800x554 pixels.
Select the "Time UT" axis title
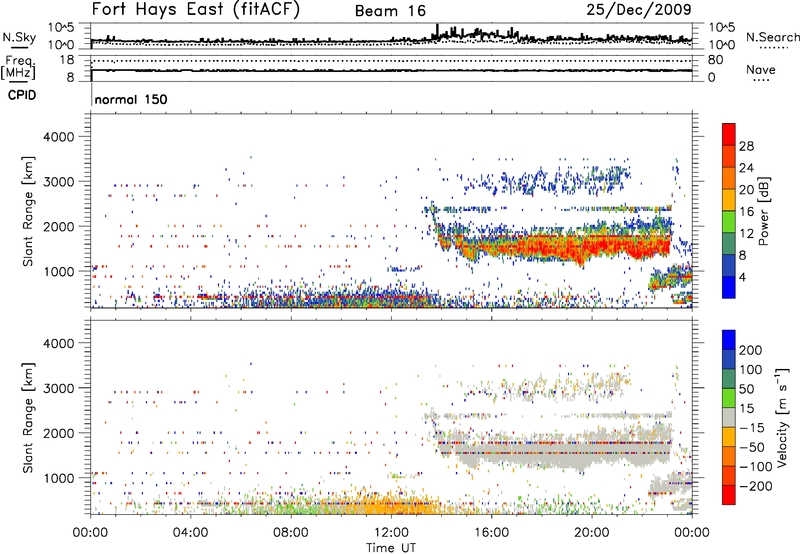click(x=391, y=547)
